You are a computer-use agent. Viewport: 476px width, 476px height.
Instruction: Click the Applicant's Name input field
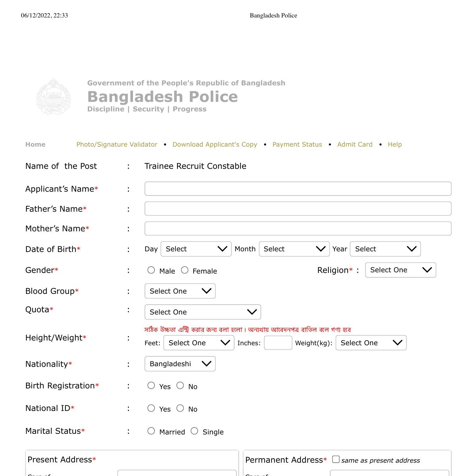tap(298, 188)
